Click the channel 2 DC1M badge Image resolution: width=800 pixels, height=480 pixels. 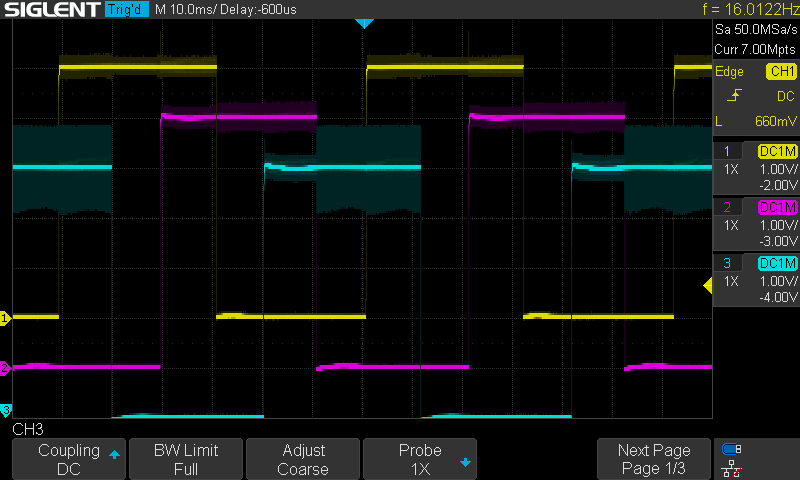[x=777, y=207]
